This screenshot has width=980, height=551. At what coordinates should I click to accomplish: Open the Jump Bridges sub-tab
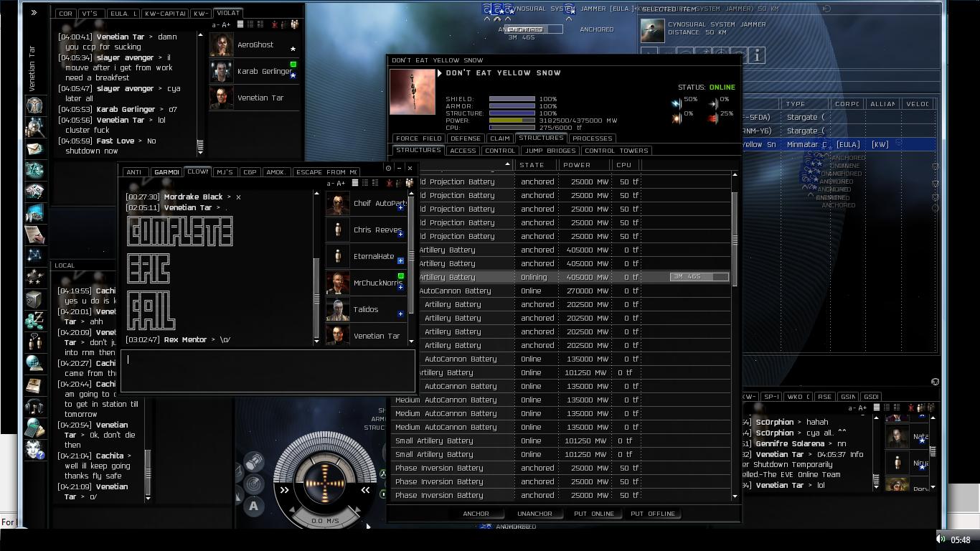click(550, 151)
